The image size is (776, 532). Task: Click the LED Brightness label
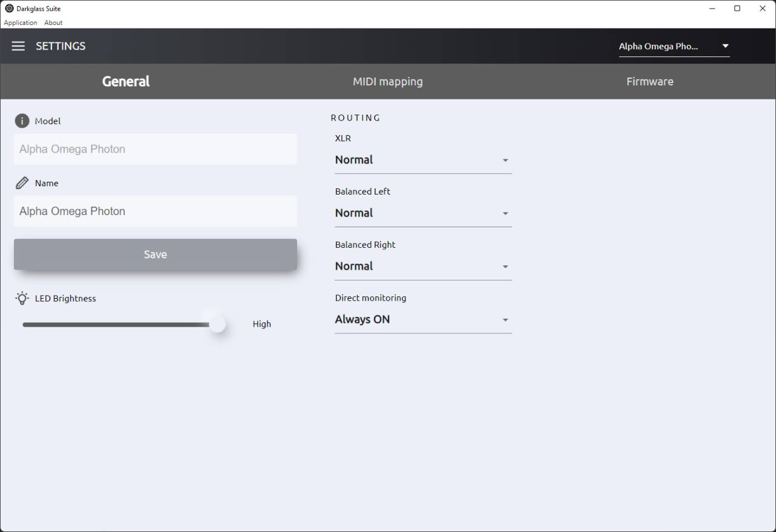pos(65,298)
